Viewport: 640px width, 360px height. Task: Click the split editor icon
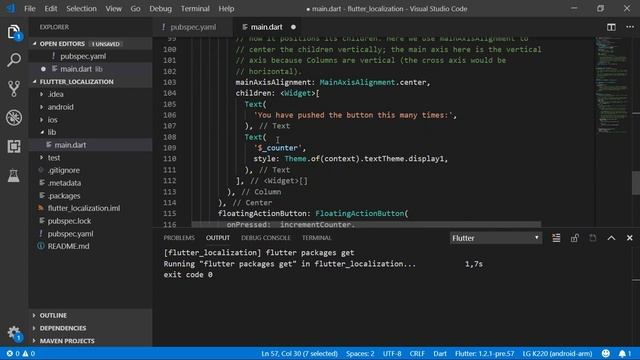tap(611, 27)
